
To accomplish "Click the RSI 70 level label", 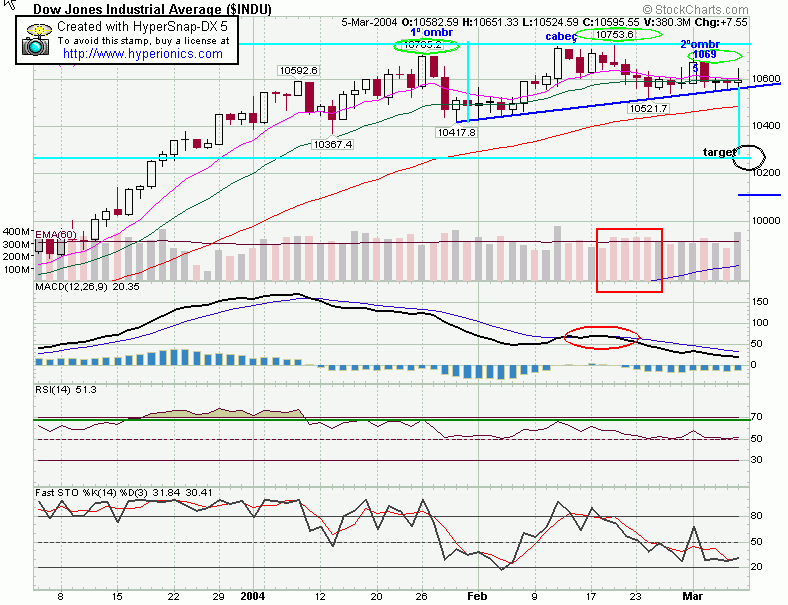I will (x=756, y=417).
